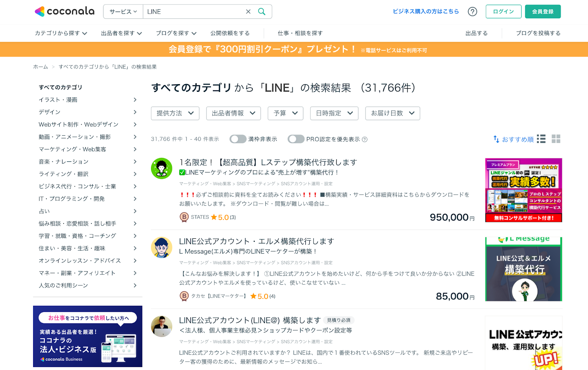Select 人気のご利用シーン category
The width and height of the screenshot is (588, 370).
pos(88,285)
